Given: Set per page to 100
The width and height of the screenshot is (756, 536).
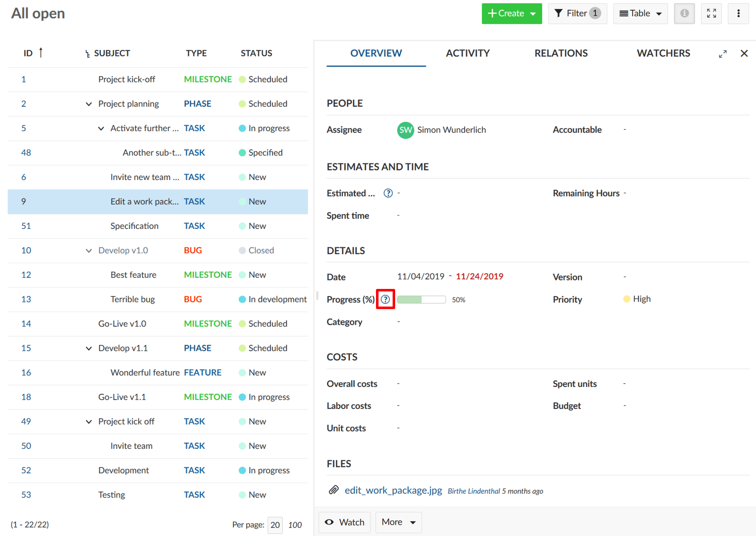Looking at the screenshot, I should coord(295,525).
